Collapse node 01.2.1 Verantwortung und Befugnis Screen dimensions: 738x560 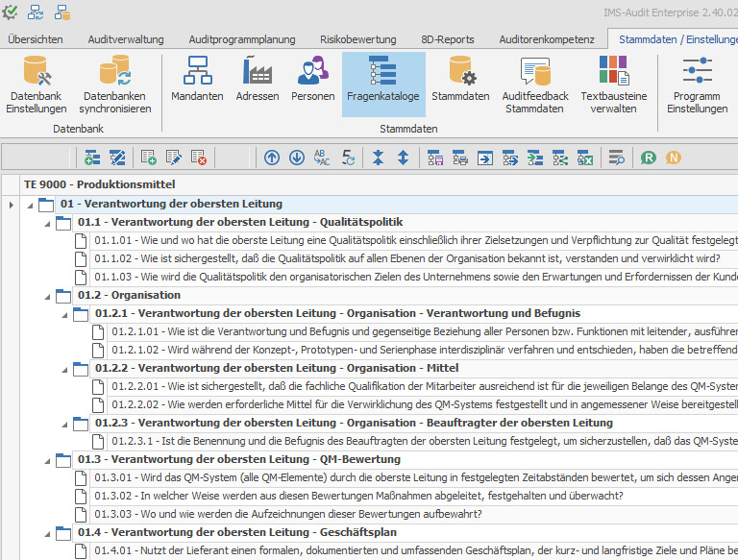point(65,315)
